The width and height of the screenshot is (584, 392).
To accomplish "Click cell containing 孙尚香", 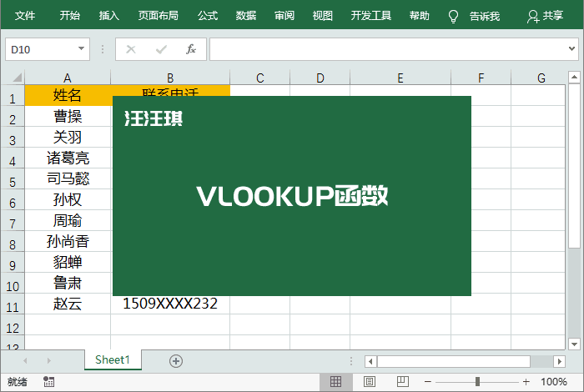I will [x=68, y=241].
